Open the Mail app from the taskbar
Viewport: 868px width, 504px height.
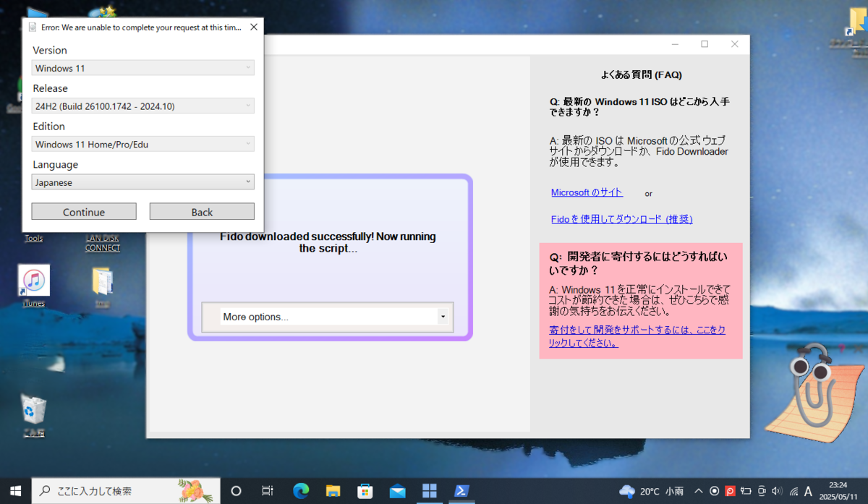tap(397, 491)
